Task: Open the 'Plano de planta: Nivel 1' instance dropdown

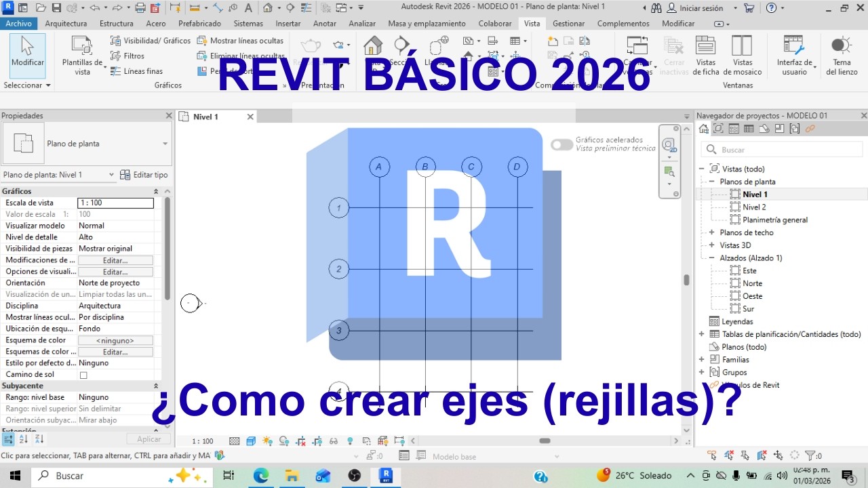Action: (x=59, y=175)
